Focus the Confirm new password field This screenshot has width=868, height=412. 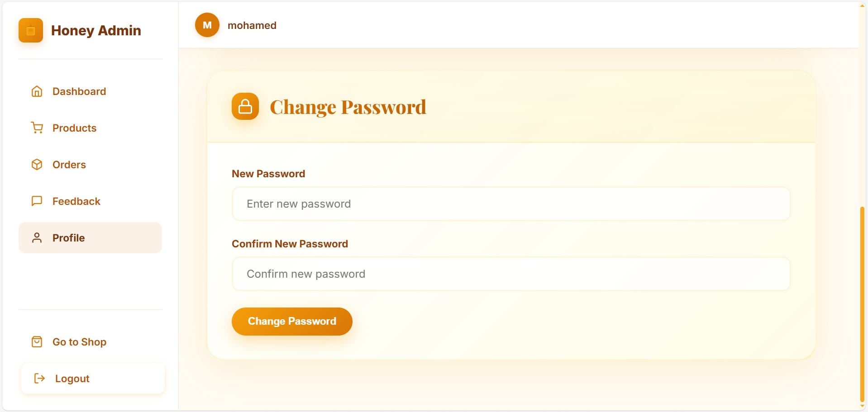(511, 274)
